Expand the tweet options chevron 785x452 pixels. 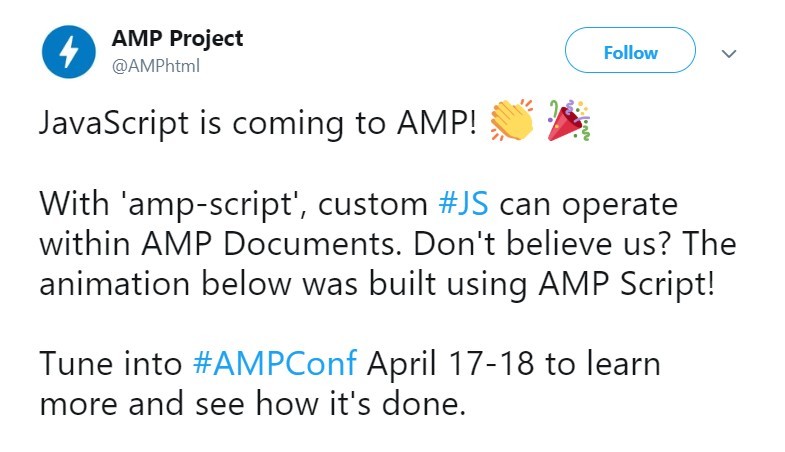[729, 53]
